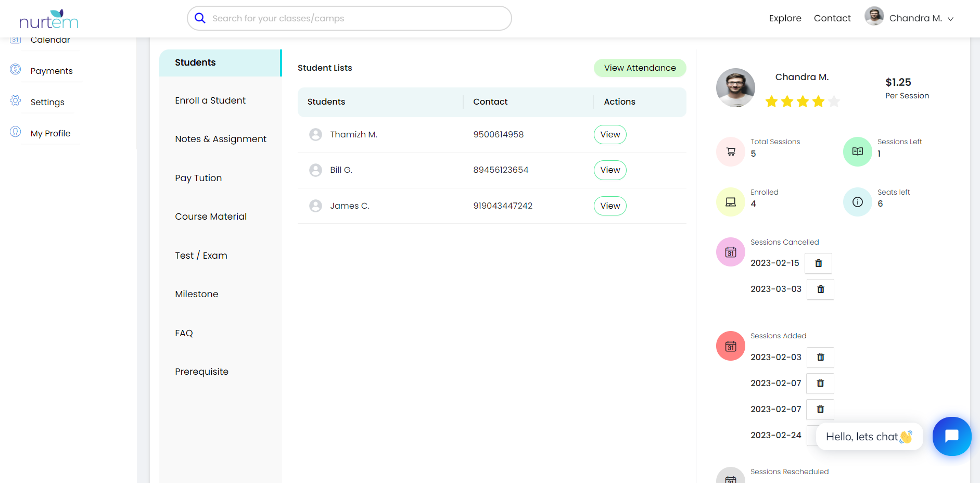Screen dimensions: 980x483
Task: View Thamizh M. student details
Action: (x=610, y=134)
